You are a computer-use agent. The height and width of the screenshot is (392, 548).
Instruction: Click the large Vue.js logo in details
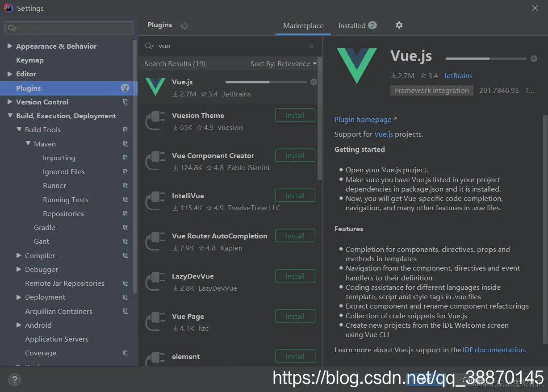(357, 66)
